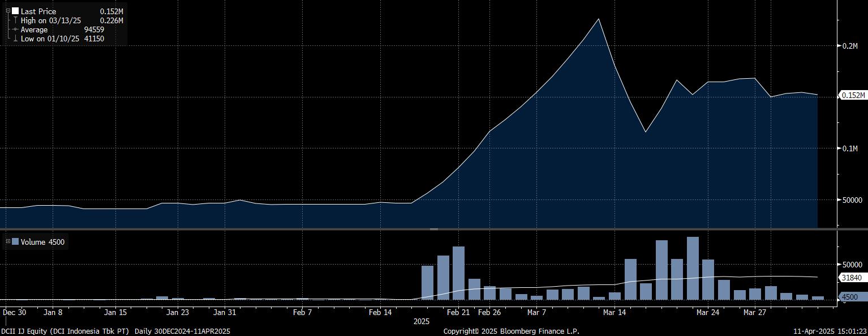The width and height of the screenshot is (868, 336).
Task: Click the Mar 14 date axis label
Action: tap(615, 312)
